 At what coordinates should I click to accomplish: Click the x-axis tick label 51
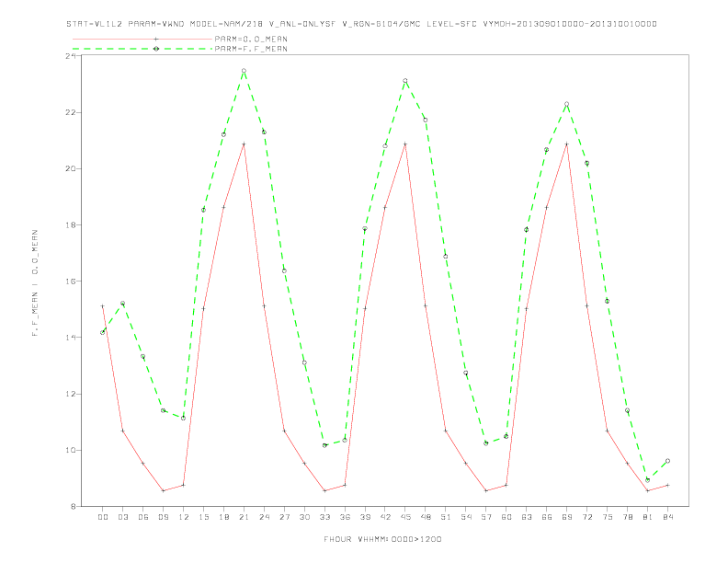[446, 517]
